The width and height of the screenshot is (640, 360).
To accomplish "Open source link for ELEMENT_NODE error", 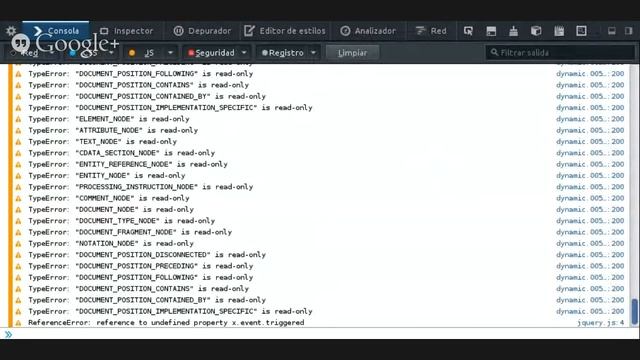I will 590,119.
